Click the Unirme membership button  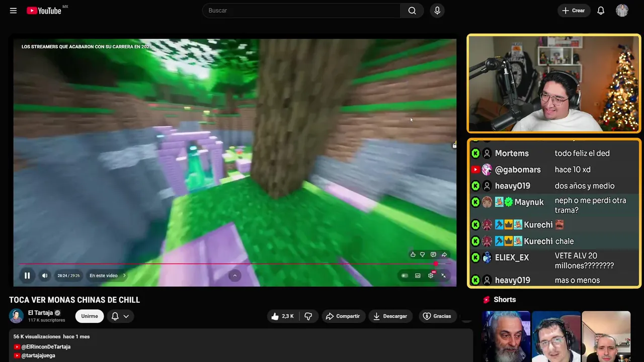click(90, 316)
